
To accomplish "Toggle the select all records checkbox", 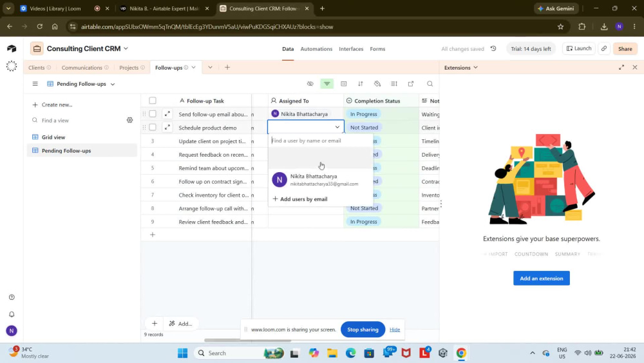I will [153, 101].
